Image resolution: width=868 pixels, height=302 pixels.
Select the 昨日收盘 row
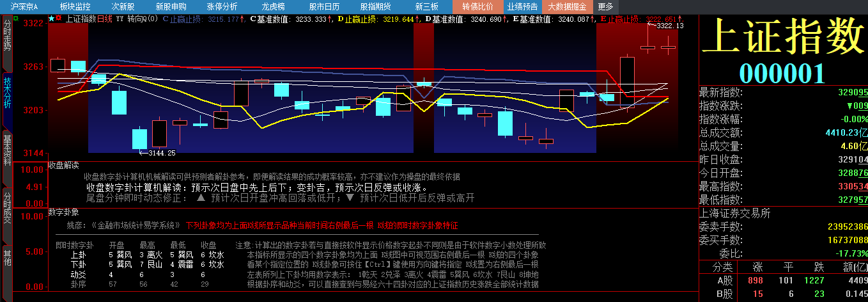click(783, 160)
